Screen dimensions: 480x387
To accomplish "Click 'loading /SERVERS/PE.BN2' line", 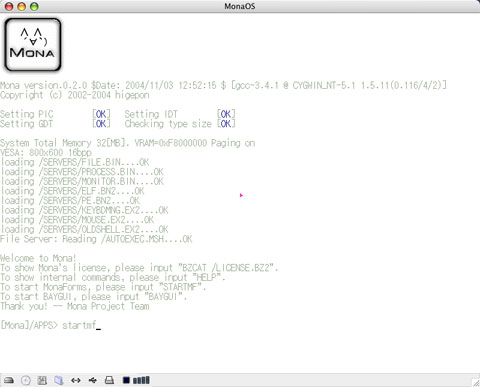I will 70,201.
